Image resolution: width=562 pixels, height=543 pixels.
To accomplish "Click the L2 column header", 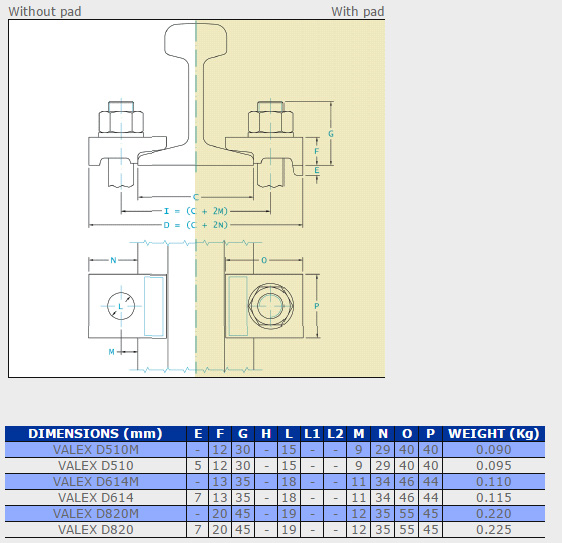I will coord(335,434).
